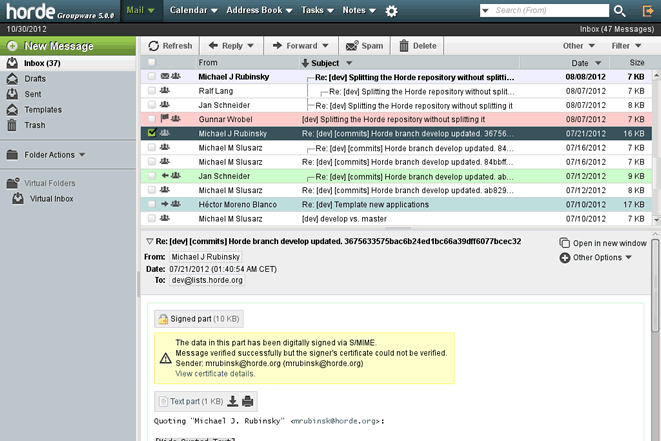Open the Tasks menu
Screen dimensions: 661x441
317,10
